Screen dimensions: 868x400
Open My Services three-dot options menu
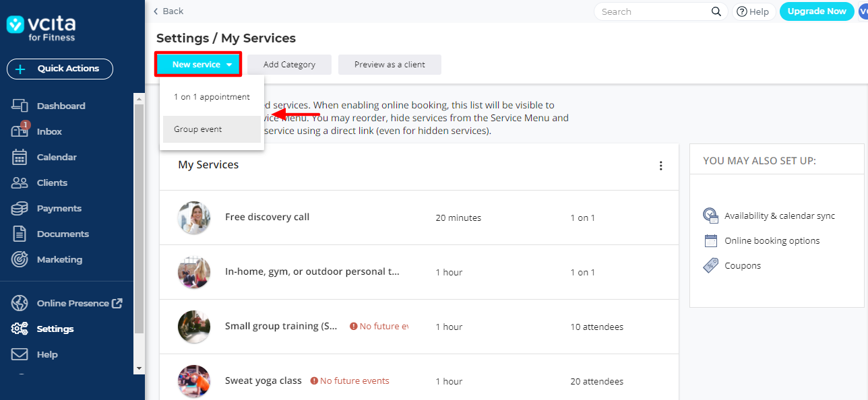pyautogui.click(x=660, y=166)
